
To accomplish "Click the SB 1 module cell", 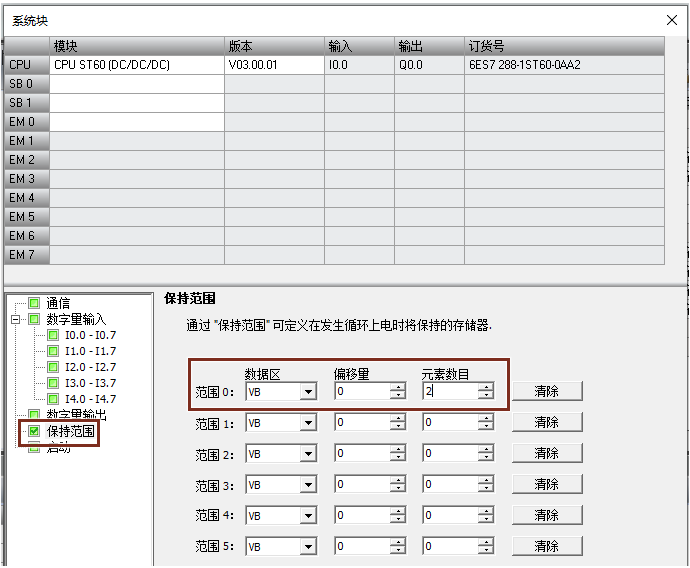I will [137, 103].
